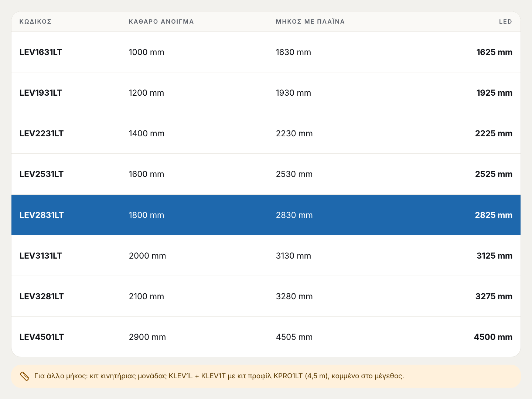The height and width of the screenshot is (399, 532).
Task: Click the 1925 mm LED value
Action: [x=494, y=93]
